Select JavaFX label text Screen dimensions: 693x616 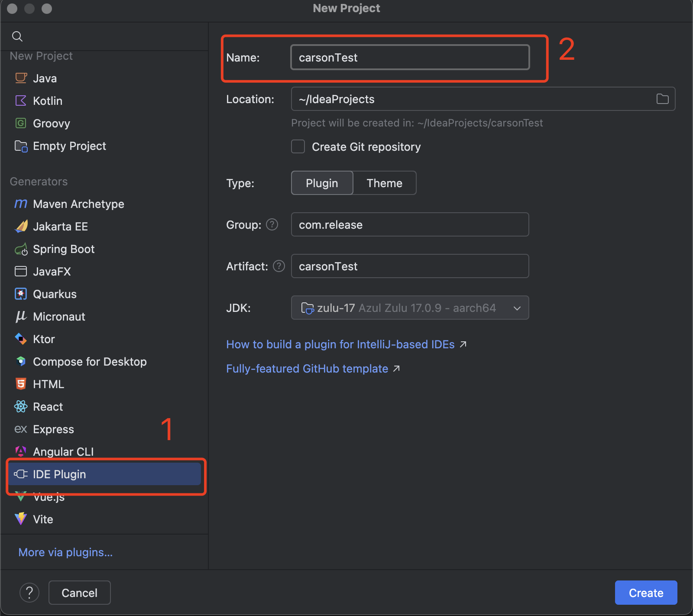point(52,272)
